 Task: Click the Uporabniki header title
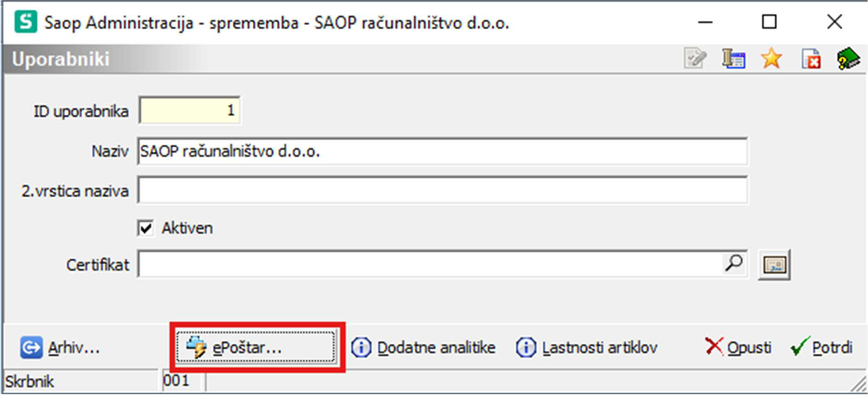pyautogui.click(x=61, y=59)
